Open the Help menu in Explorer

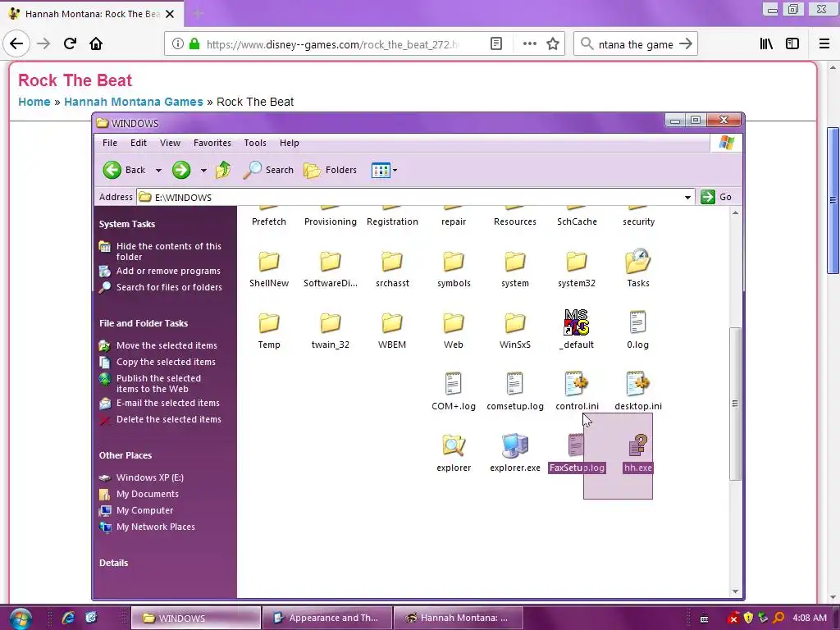(x=290, y=143)
